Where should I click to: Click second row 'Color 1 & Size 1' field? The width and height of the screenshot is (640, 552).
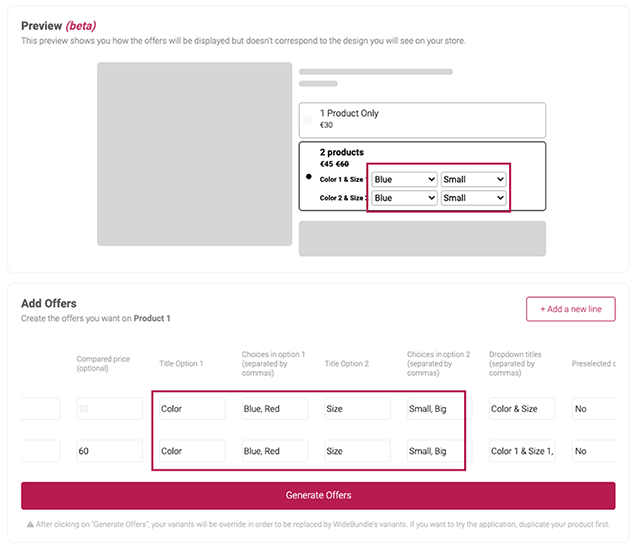[522, 451]
